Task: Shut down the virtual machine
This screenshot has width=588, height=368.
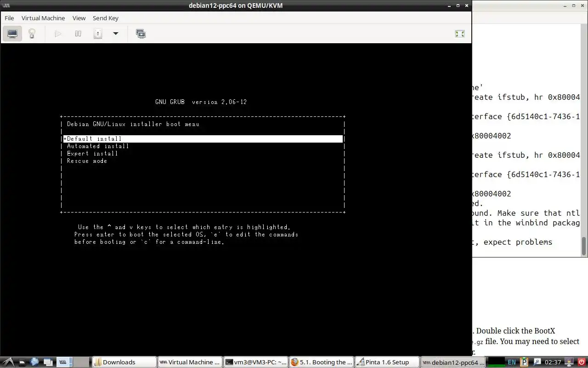Action: (98, 34)
